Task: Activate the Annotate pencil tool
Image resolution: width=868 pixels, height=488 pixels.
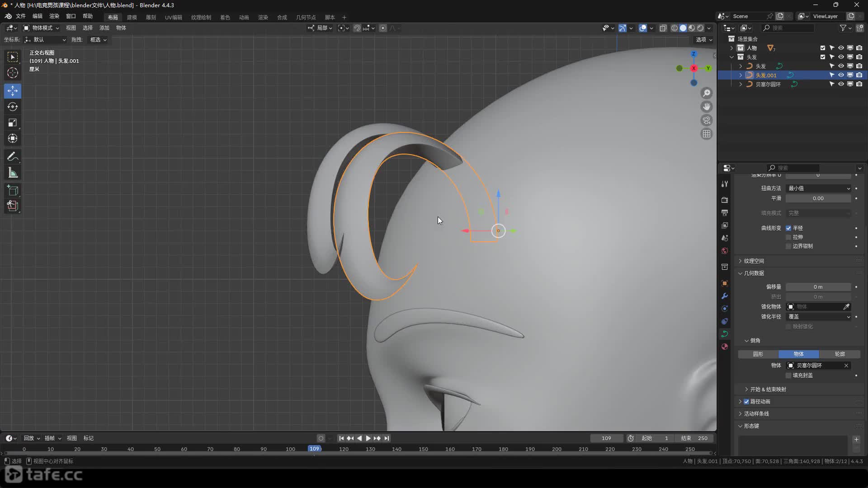Action: (13, 157)
